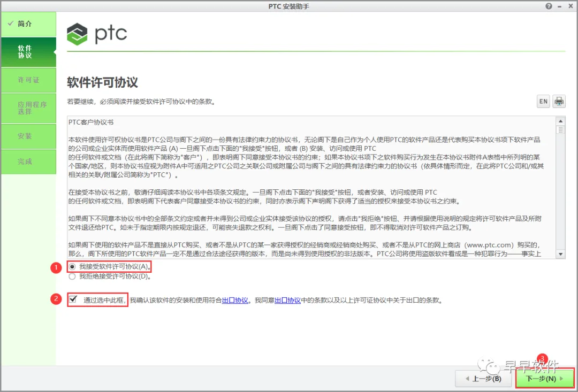Toggle the 通过选中此框 export agreement checkbox

pos(73,299)
